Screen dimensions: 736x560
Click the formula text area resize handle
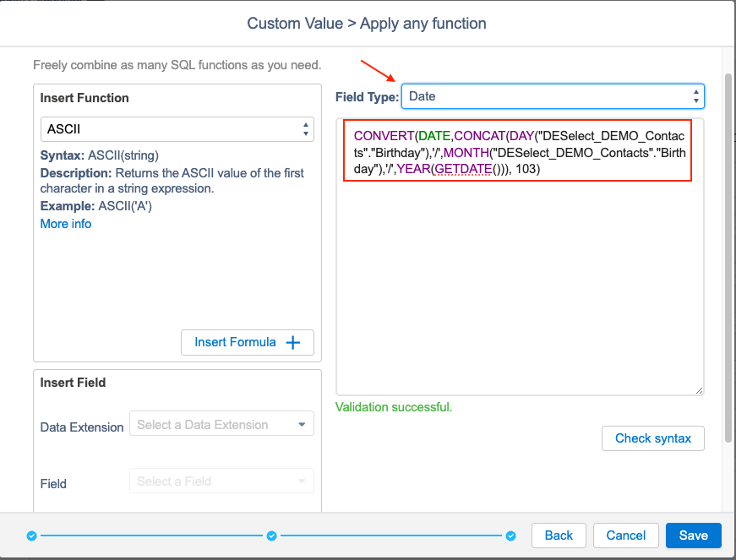pyautogui.click(x=699, y=390)
